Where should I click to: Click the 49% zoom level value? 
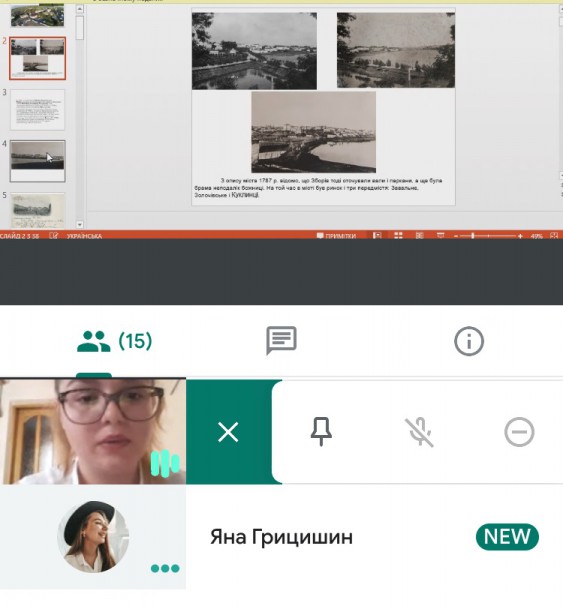pyautogui.click(x=537, y=236)
